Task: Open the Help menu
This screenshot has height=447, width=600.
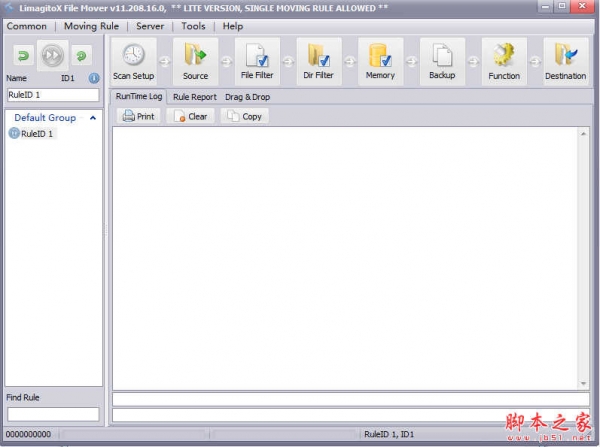Action: coord(233,26)
